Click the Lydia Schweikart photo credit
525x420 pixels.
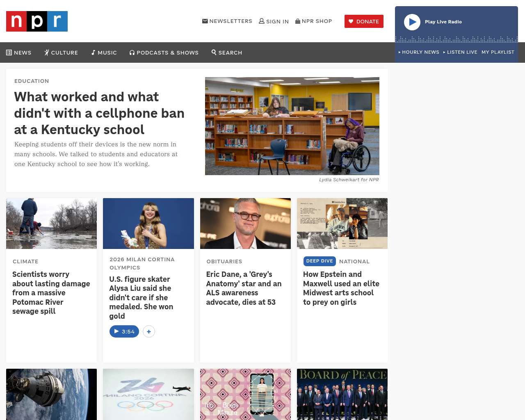tap(349, 180)
